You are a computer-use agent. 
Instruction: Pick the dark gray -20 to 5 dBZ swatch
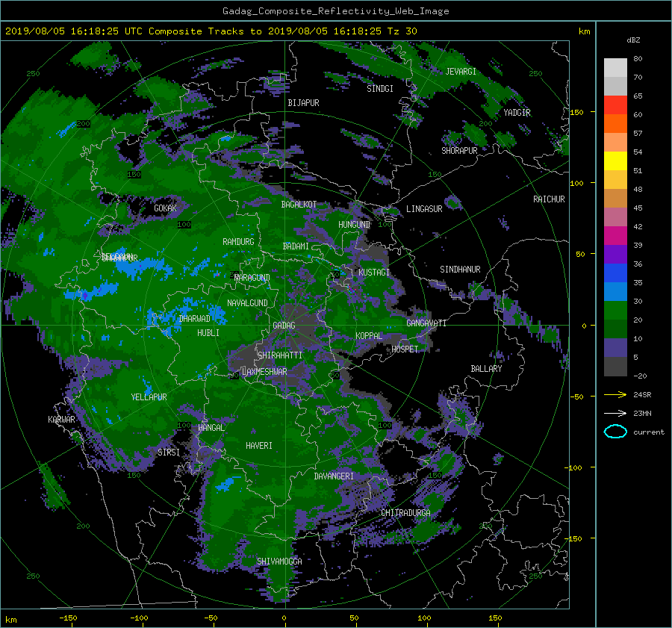[x=615, y=367]
